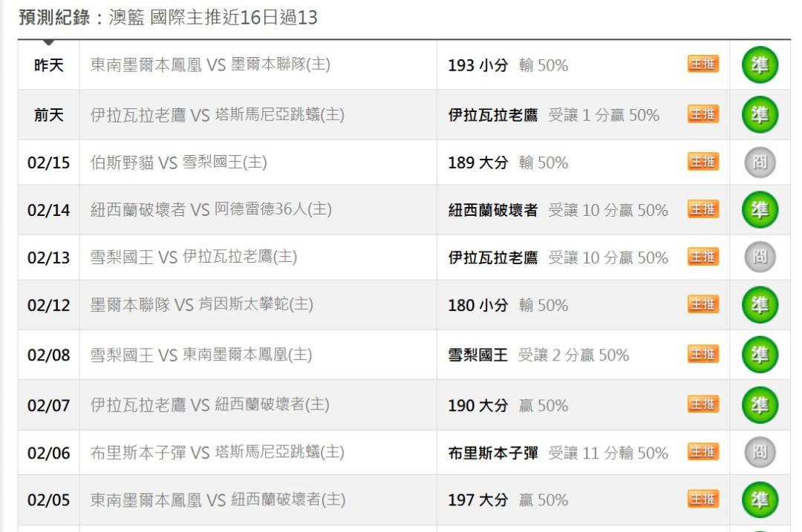The image size is (802, 532).
Task: Open 東南墨爾本鳳凰 VS 墨爾本聯隊 matchup
Action: [x=210, y=65]
